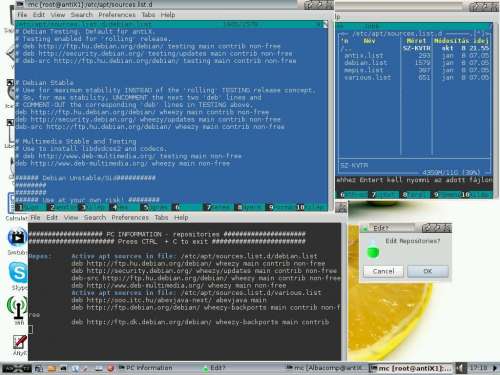Click red round launcher icon in taskbar
This screenshot has width=500, height=375.
click(x=110, y=368)
